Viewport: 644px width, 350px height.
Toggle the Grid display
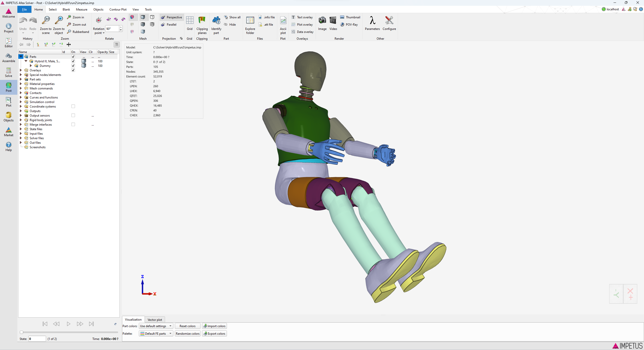190,23
